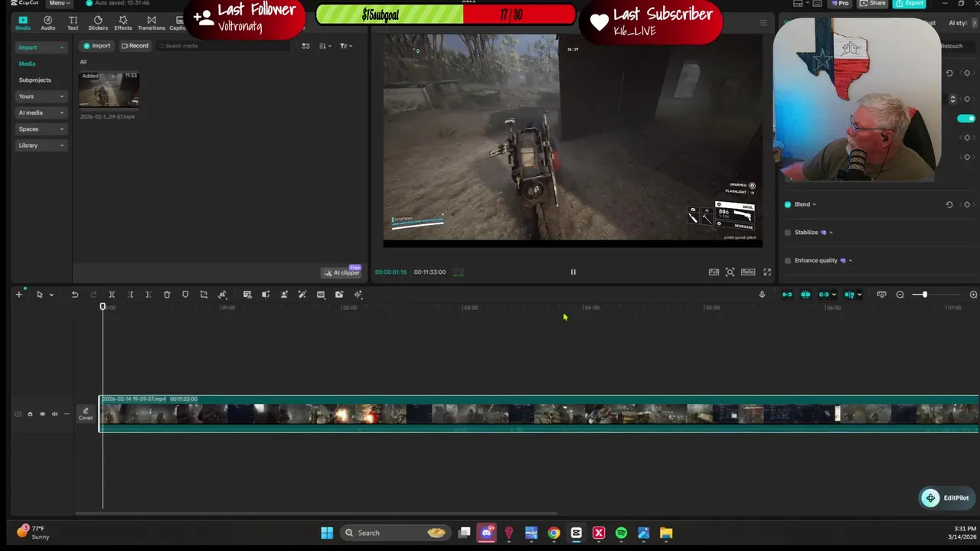Click the timeline zoom out icon
980x551 pixels.
pos(900,295)
